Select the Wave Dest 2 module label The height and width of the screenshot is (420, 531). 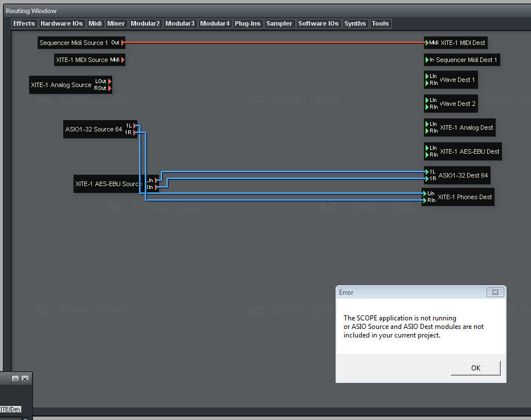tap(458, 104)
